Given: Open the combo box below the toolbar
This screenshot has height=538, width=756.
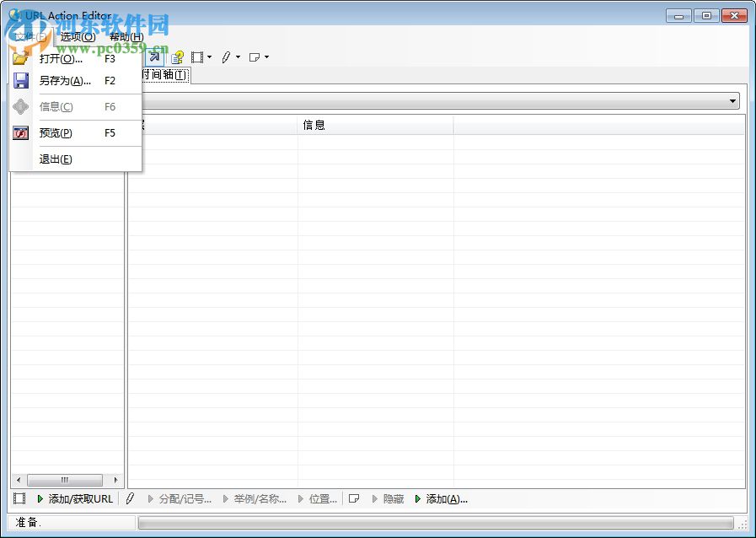Looking at the screenshot, I should 732,100.
